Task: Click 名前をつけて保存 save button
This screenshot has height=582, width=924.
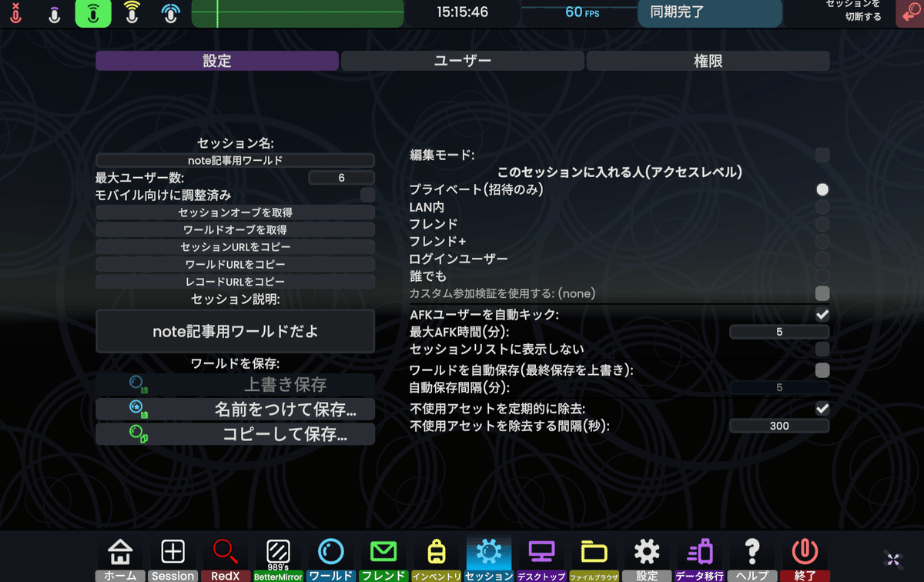Action: tap(235, 409)
